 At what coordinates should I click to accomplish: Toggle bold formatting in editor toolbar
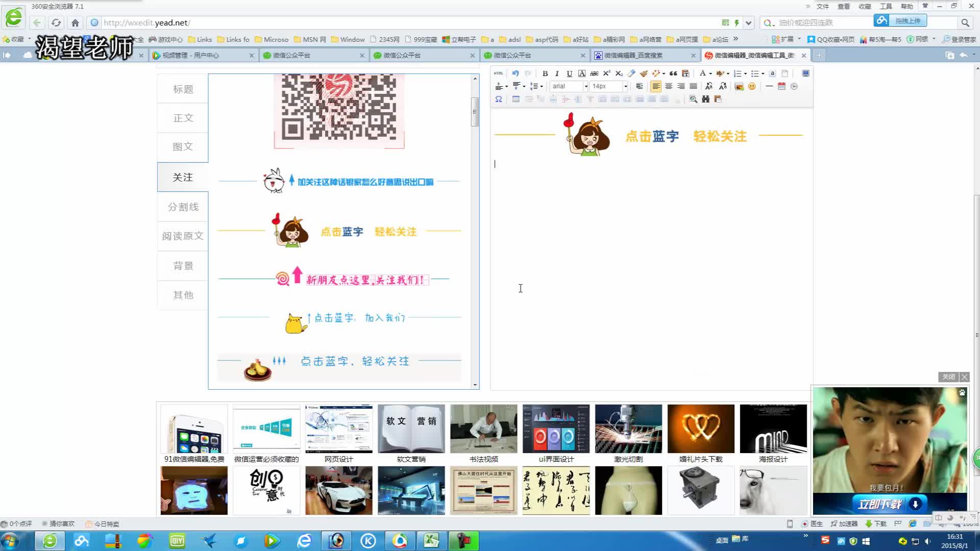[x=545, y=73]
